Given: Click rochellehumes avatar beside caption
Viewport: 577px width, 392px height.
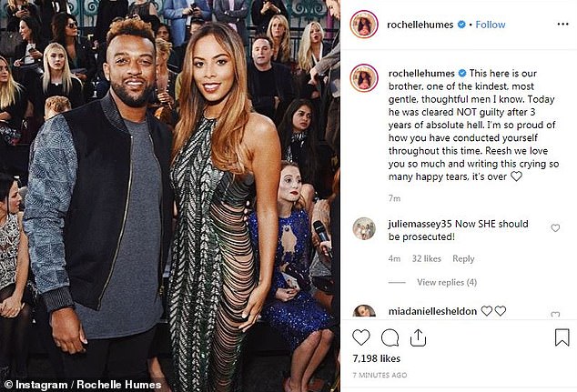Looking at the screenshot, I should click(364, 78).
